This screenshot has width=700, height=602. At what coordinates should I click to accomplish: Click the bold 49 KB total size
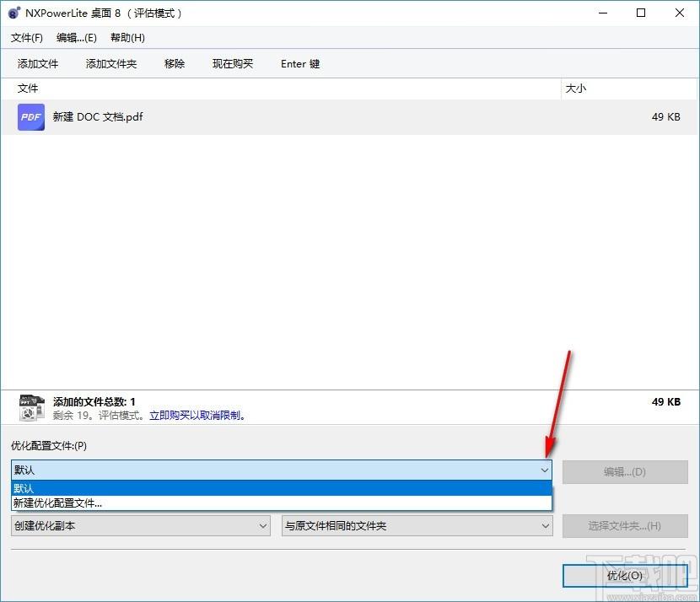[x=666, y=401]
